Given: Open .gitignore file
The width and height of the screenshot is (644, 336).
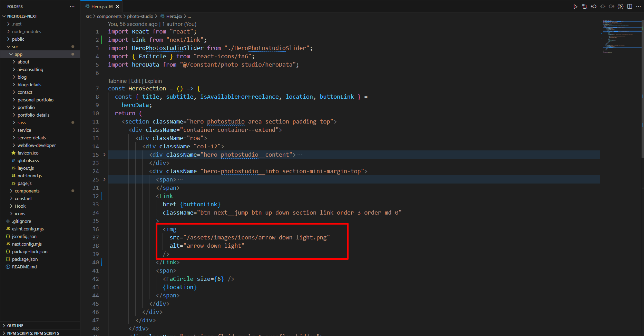Looking at the screenshot, I should [21, 221].
